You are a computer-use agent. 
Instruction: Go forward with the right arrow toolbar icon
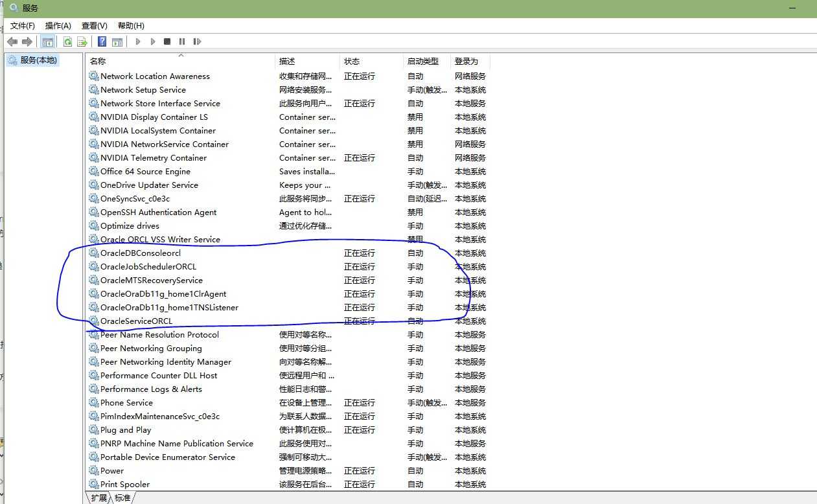(x=27, y=41)
